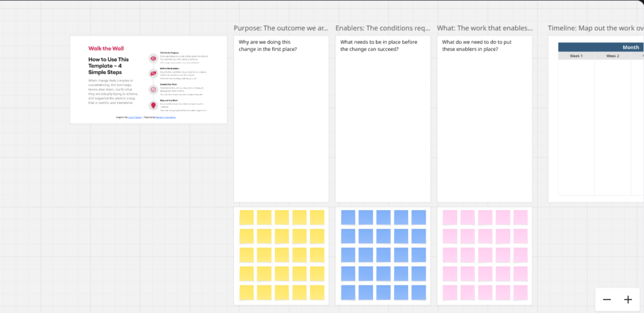644x313 pixels.
Task: Click the map pin icon for step four
Action: click(153, 106)
